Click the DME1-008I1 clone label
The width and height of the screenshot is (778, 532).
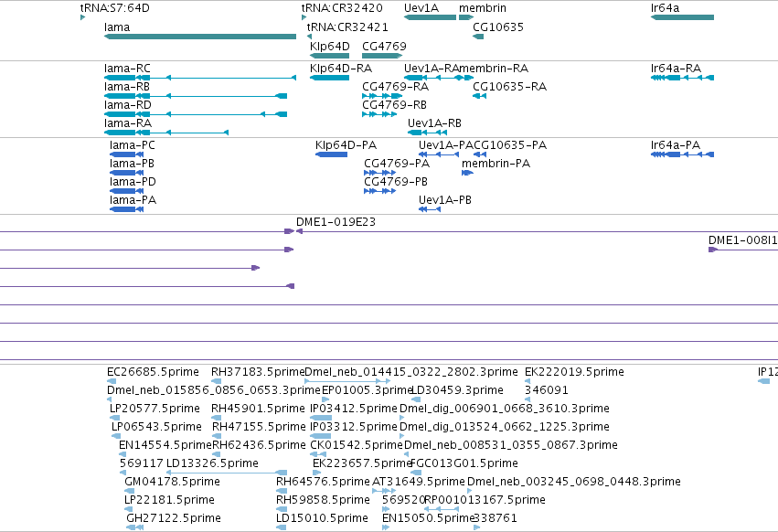742,240
